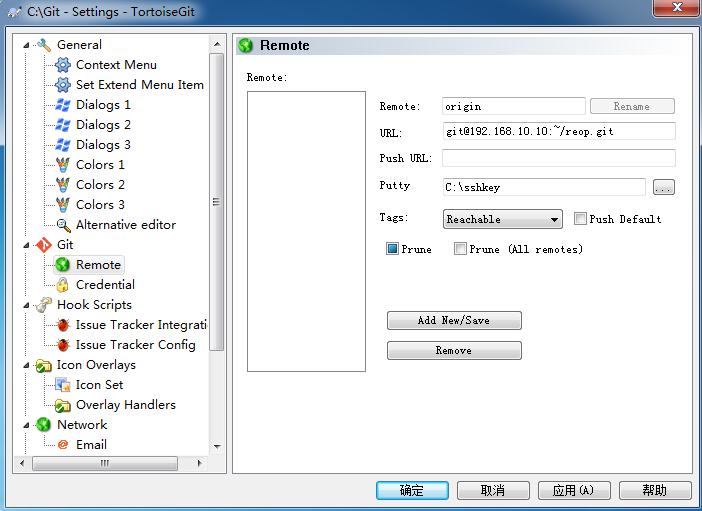Click tree scroll up arrow

217,44
